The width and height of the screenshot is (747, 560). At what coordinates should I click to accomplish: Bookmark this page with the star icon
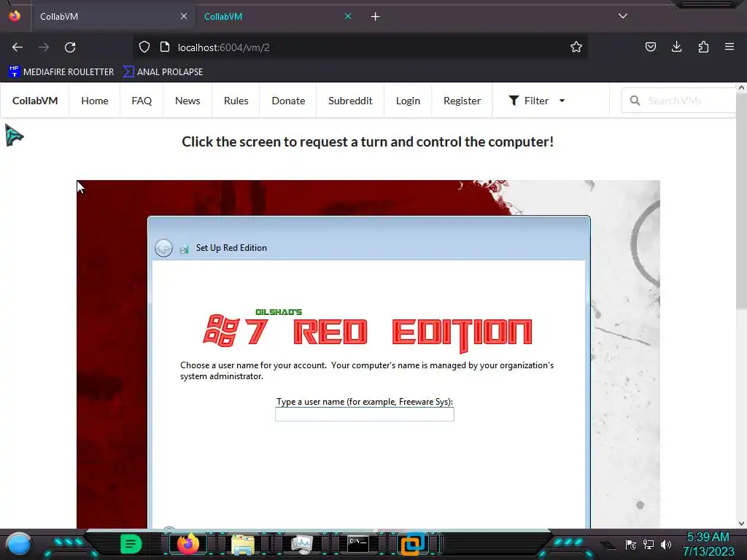click(x=576, y=47)
